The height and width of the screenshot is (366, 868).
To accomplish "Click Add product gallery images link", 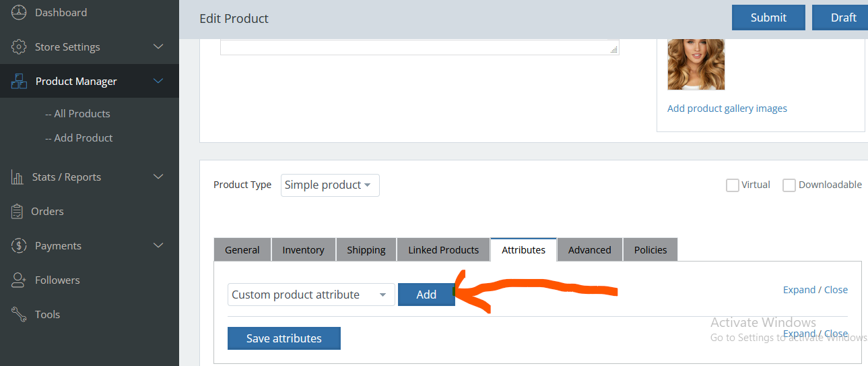I will (x=727, y=109).
